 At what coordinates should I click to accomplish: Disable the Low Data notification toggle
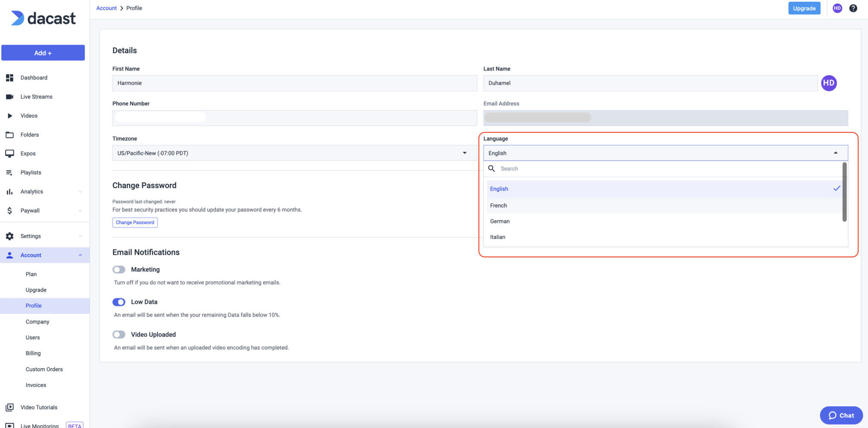tap(119, 302)
